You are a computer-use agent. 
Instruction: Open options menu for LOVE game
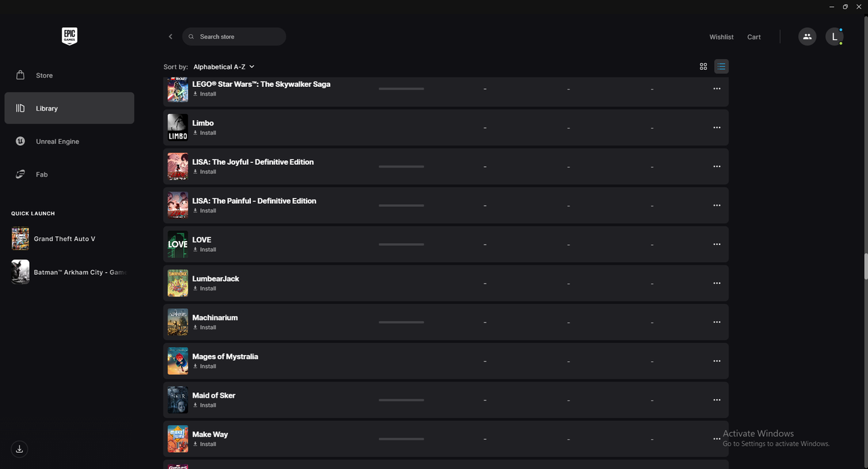click(x=717, y=244)
